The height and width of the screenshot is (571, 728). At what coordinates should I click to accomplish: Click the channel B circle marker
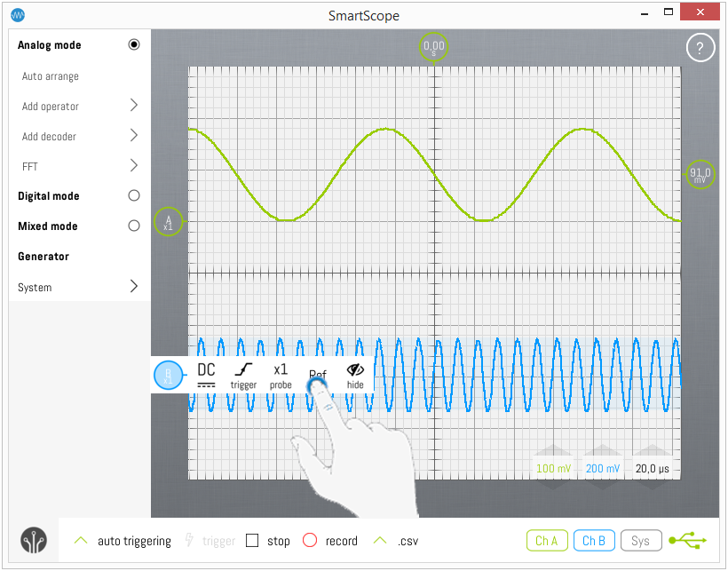(x=168, y=376)
